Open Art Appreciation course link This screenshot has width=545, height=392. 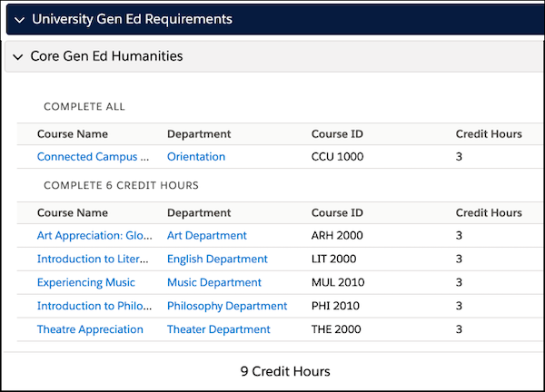(94, 235)
